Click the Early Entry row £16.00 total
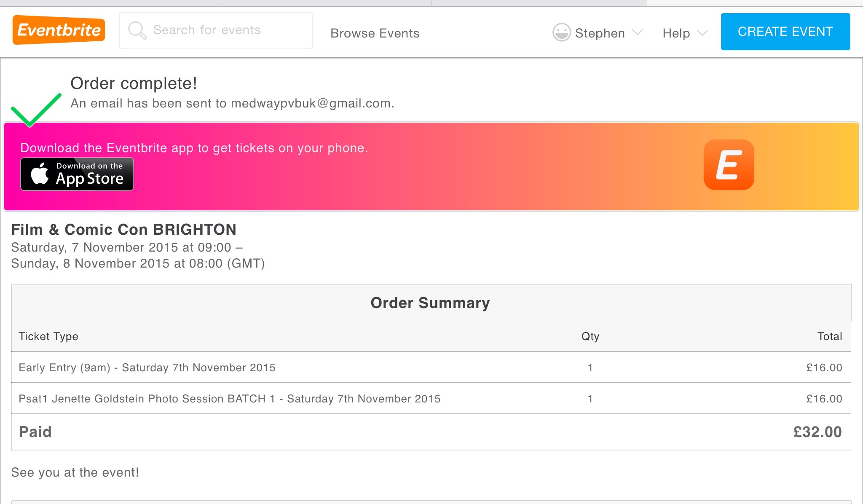Image resolution: width=863 pixels, height=504 pixels. [824, 367]
